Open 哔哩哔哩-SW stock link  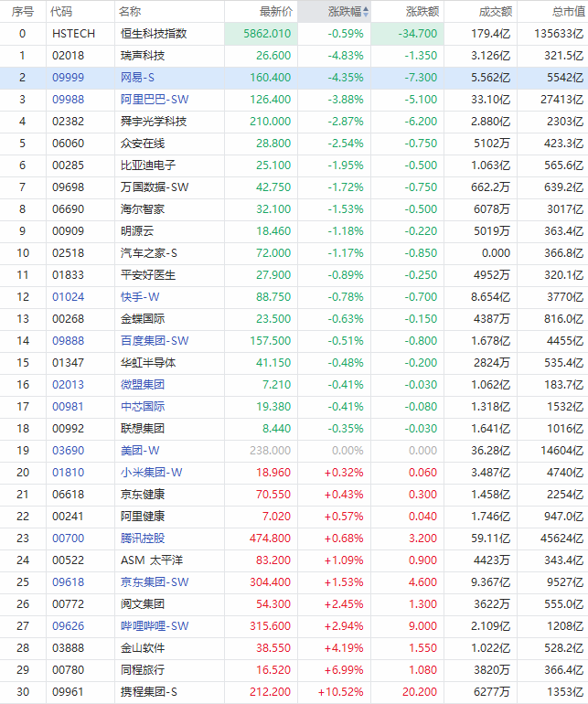pyautogui.click(x=155, y=626)
